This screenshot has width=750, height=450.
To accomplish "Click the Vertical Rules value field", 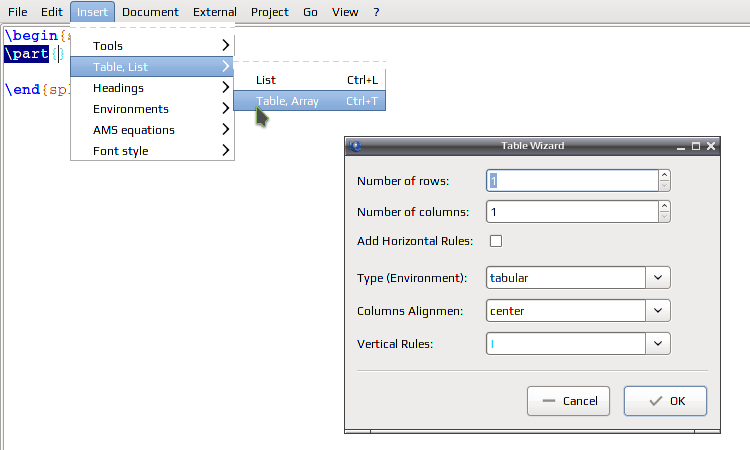I will point(566,344).
